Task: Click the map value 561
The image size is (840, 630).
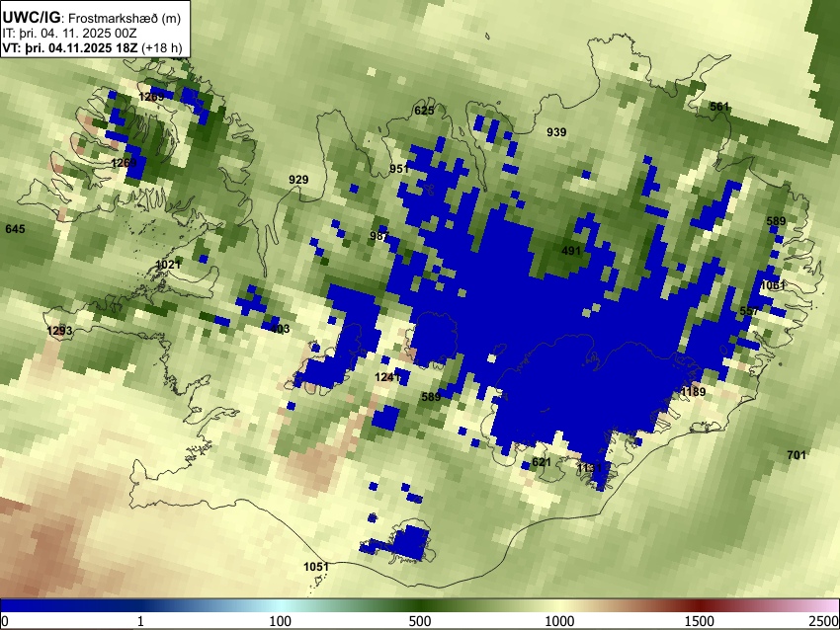Action: pos(719,107)
